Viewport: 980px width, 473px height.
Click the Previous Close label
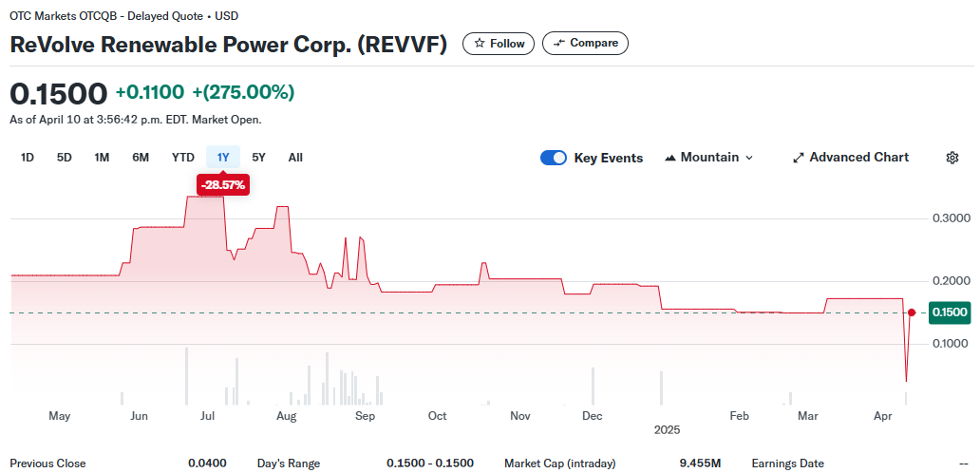[x=47, y=464]
